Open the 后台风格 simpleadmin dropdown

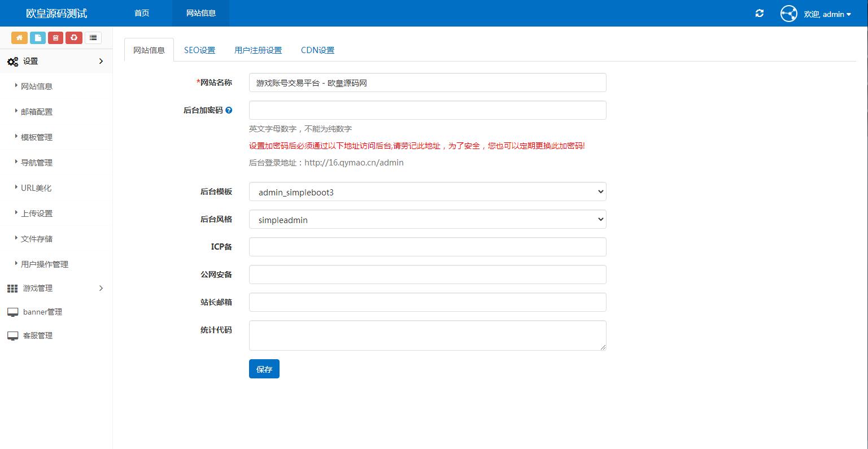427,220
